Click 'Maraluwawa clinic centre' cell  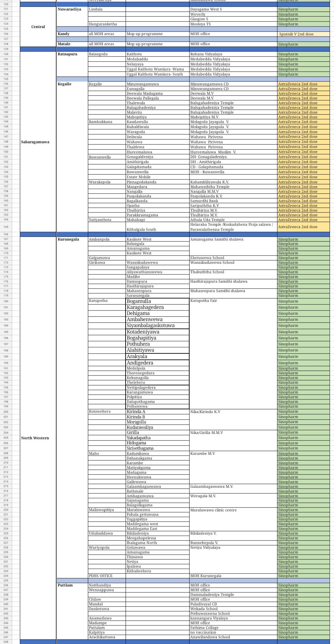click(x=233, y=519)
